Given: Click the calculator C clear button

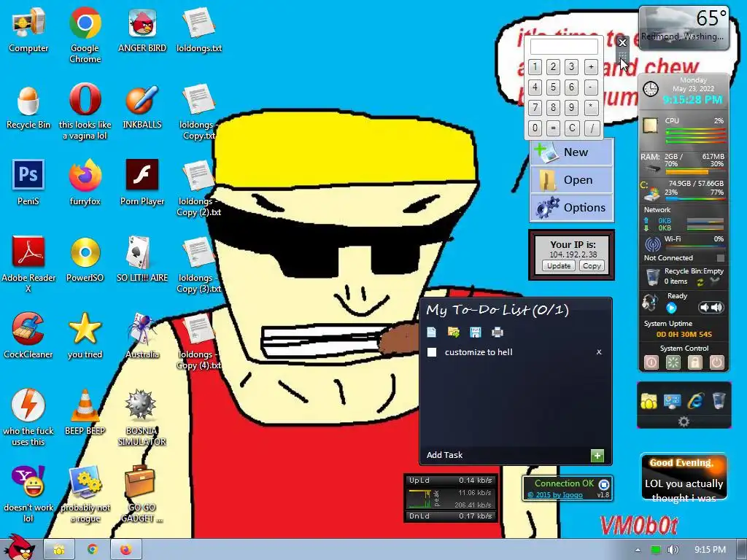Looking at the screenshot, I should coord(572,128).
